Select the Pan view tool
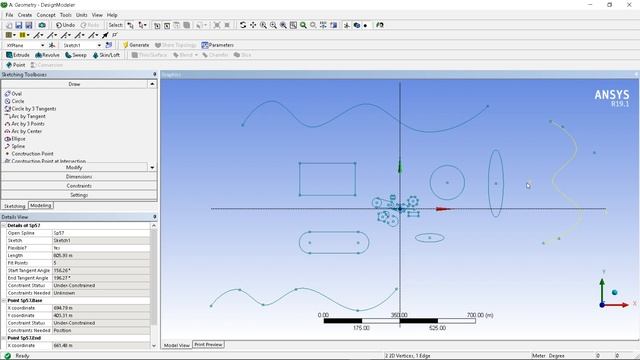This screenshot has width=640, height=360. coord(253,25)
